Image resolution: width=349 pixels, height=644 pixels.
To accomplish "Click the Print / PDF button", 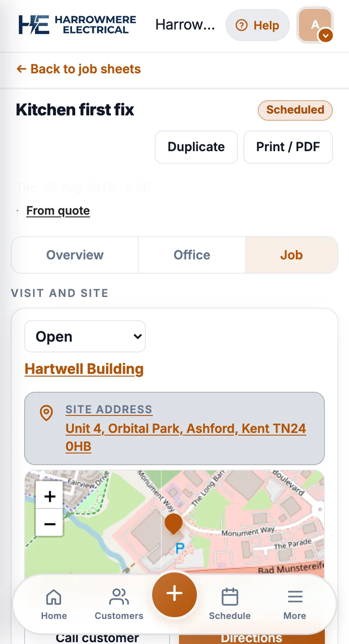I will [x=288, y=147].
